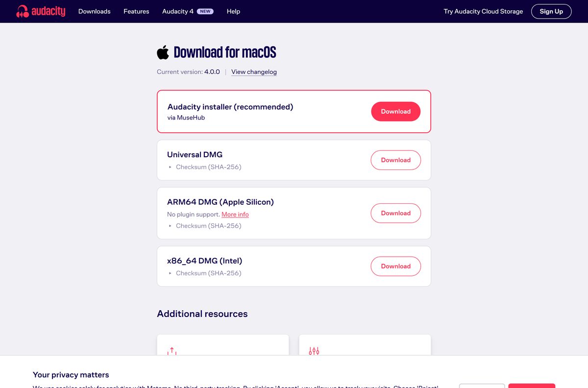
Task: Expand the Checksum under Universal DMG
Action: (x=205, y=167)
